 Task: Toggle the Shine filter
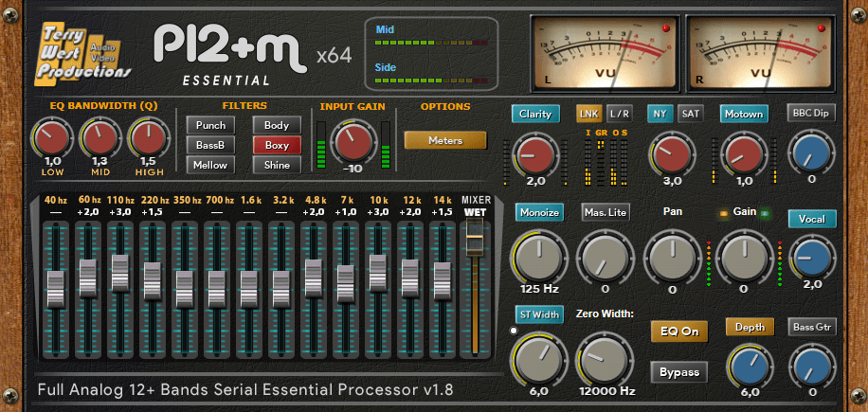tap(277, 165)
